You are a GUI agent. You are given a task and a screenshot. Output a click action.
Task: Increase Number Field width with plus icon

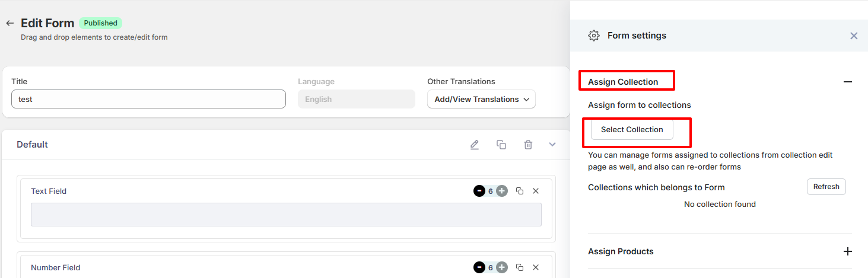coord(502,267)
